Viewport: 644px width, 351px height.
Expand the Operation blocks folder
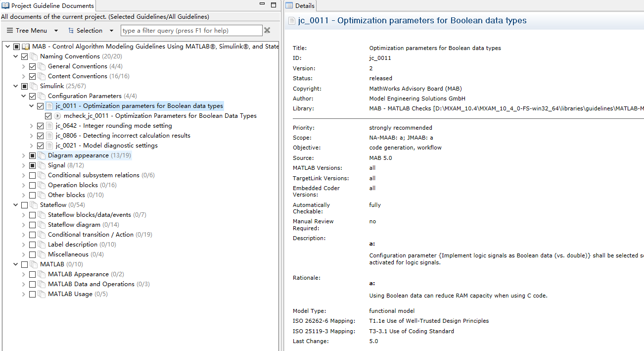tap(23, 185)
